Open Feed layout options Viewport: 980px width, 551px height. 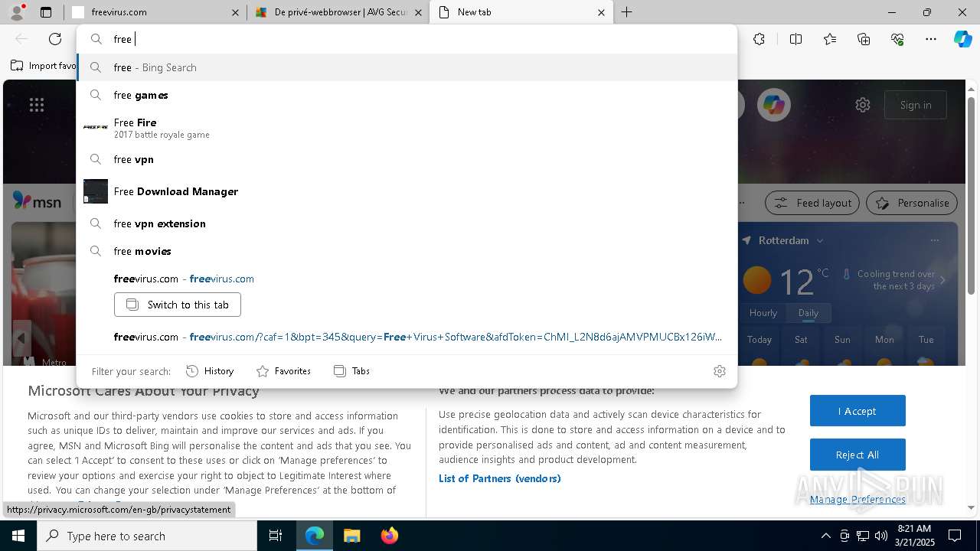point(812,203)
